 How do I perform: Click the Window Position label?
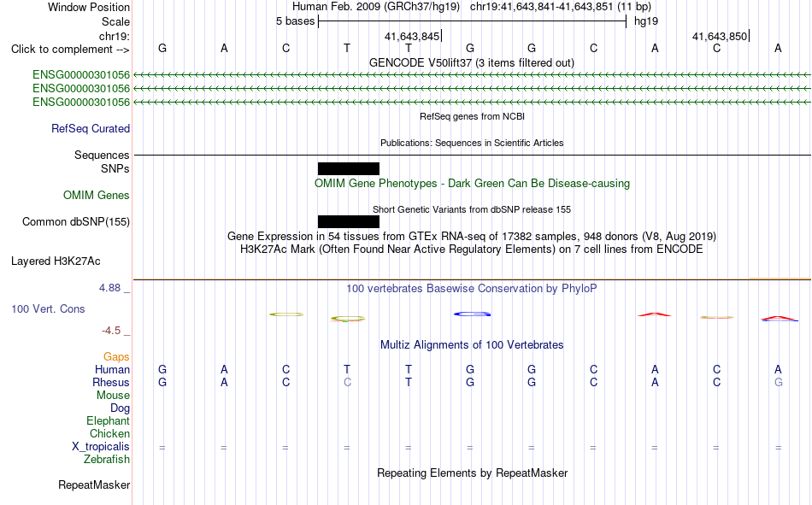pyautogui.click(x=89, y=7)
